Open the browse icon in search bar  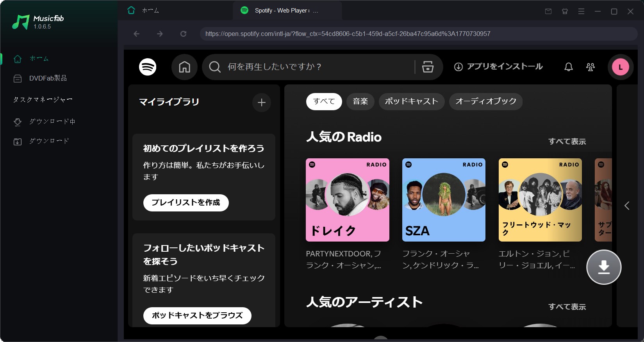pyautogui.click(x=428, y=67)
